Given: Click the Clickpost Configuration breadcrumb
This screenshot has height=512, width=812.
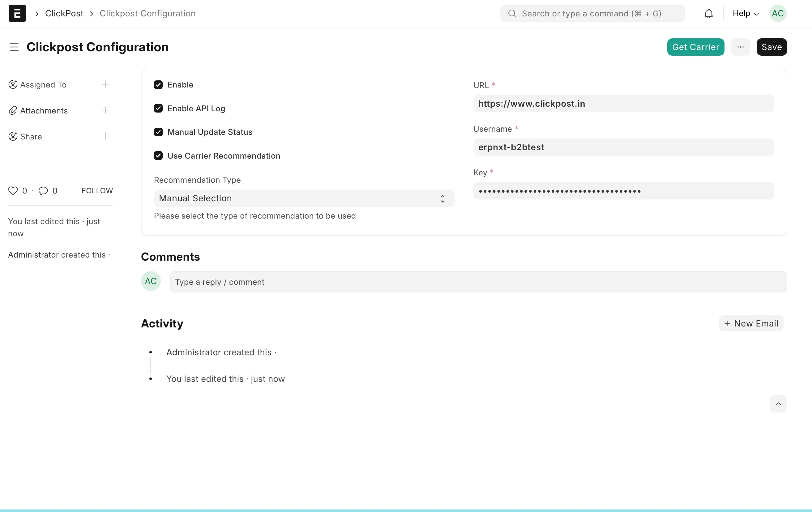Looking at the screenshot, I should [x=147, y=14].
